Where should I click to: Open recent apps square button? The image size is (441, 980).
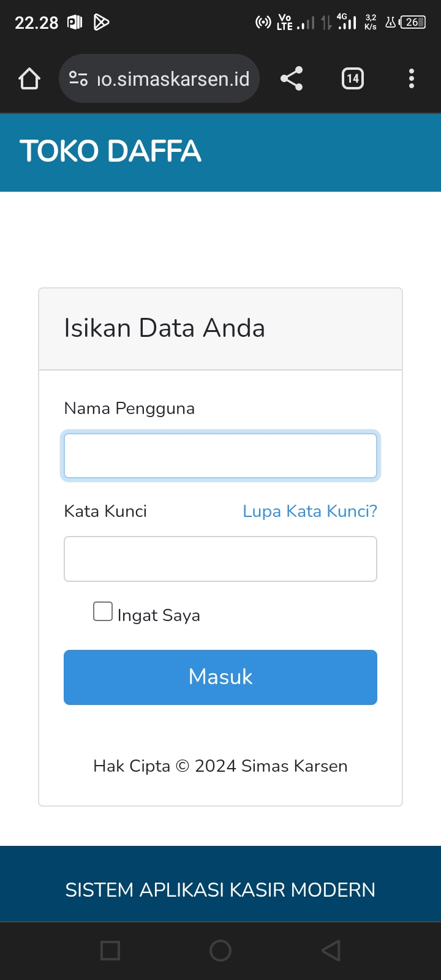click(110, 951)
